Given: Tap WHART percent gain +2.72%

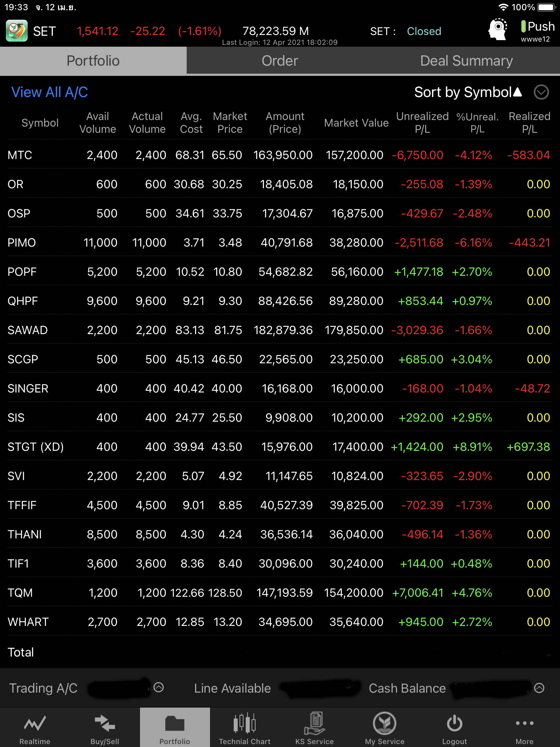Looking at the screenshot, I should tap(472, 622).
